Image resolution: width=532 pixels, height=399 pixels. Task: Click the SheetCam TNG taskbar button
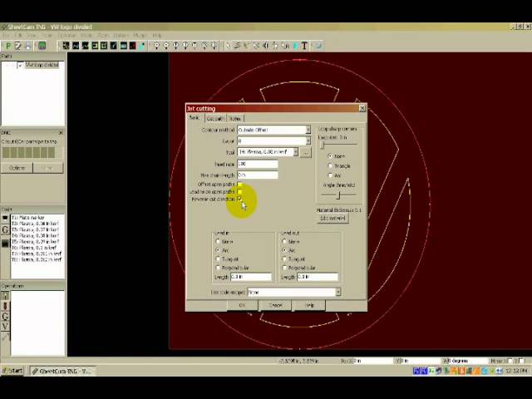pos(62,372)
